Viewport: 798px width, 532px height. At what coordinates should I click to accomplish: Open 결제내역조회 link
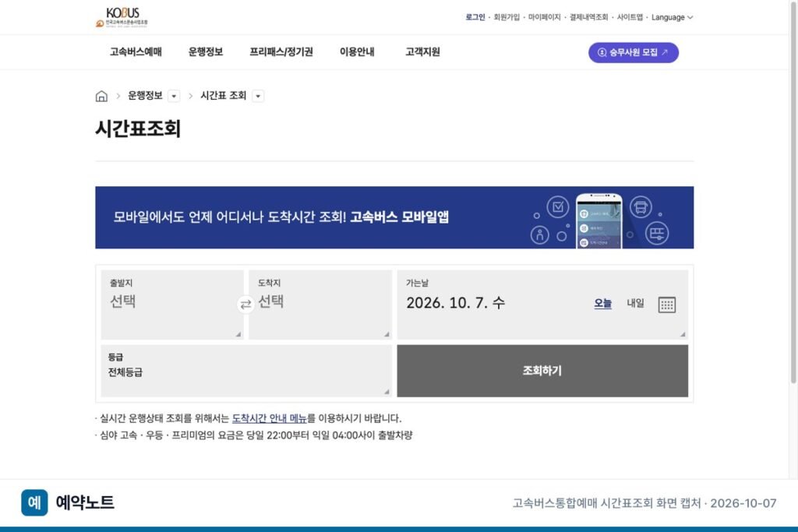point(589,17)
